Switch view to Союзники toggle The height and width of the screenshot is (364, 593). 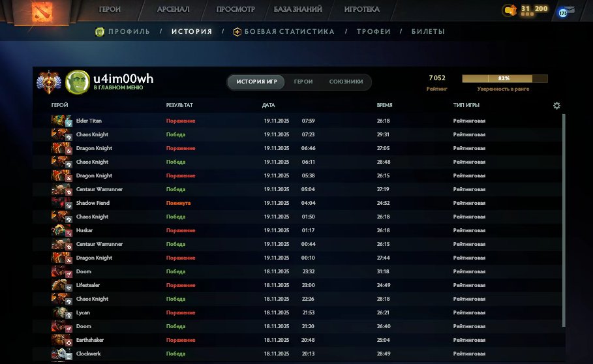(x=346, y=82)
